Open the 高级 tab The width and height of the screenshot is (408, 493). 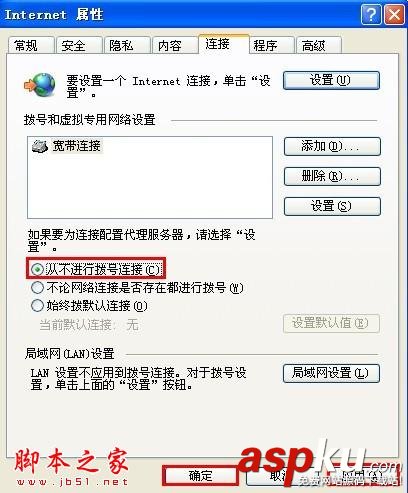319,45
